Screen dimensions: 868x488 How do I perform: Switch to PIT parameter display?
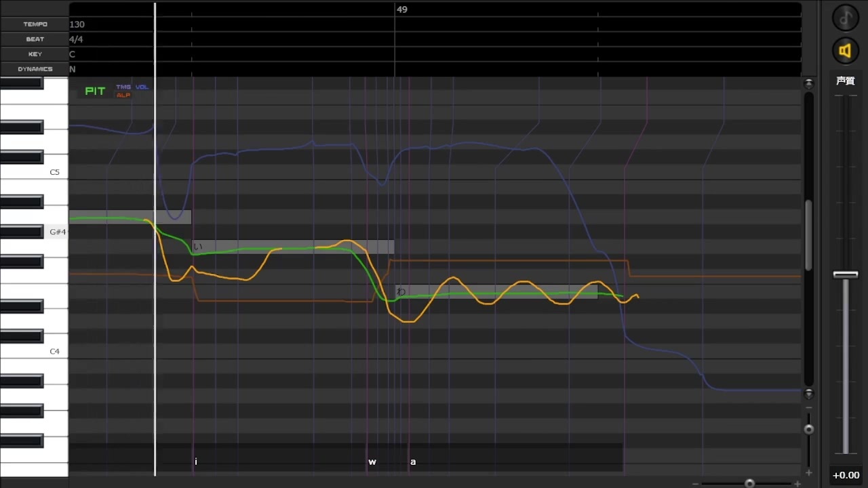click(x=95, y=91)
